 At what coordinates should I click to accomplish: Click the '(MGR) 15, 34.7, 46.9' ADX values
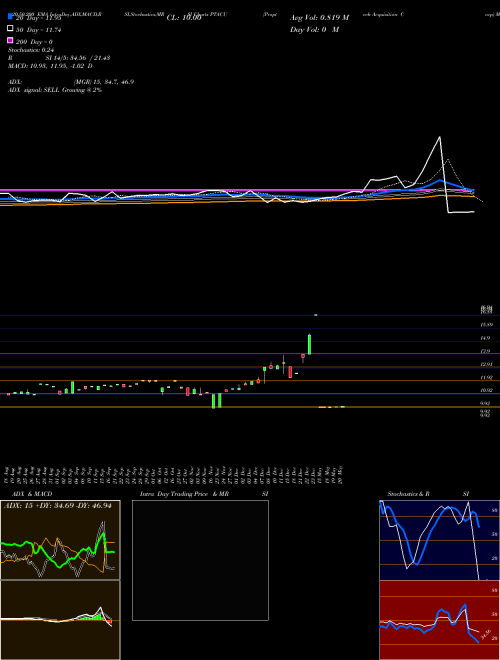pos(104,82)
